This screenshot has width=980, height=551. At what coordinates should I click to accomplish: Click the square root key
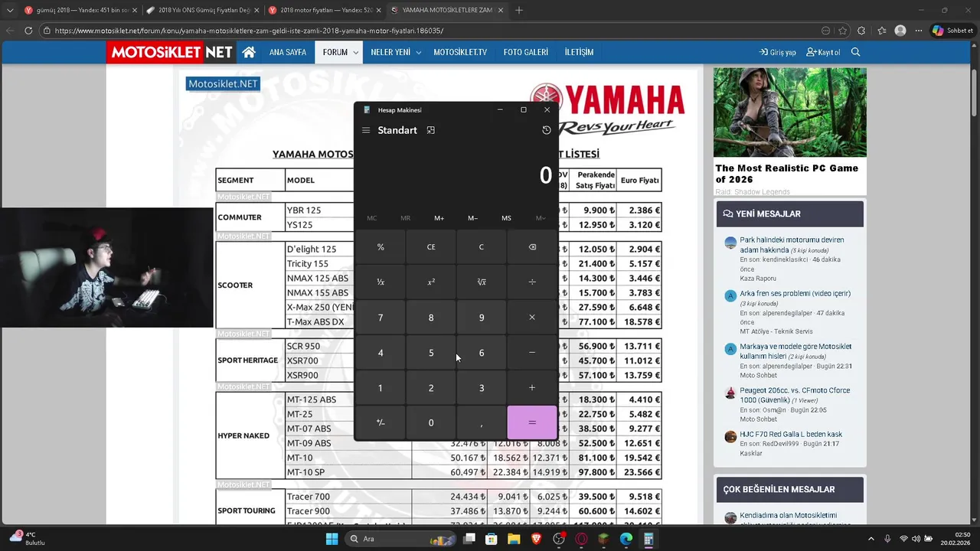[482, 282]
